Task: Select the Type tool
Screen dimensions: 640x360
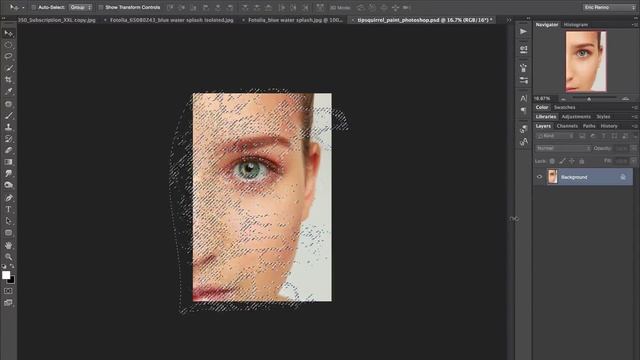Action: (9, 209)
